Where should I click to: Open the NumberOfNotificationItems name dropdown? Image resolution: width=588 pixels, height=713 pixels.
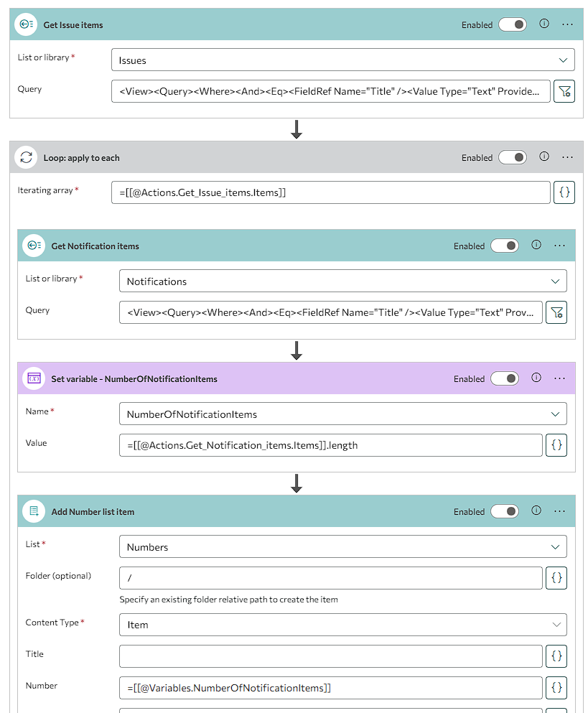tap(342, 414)
